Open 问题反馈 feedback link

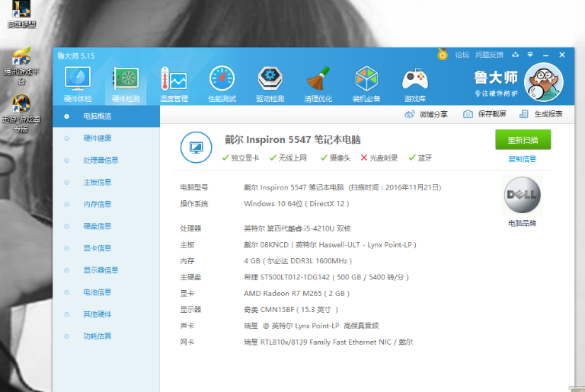(x=489, y=55)
